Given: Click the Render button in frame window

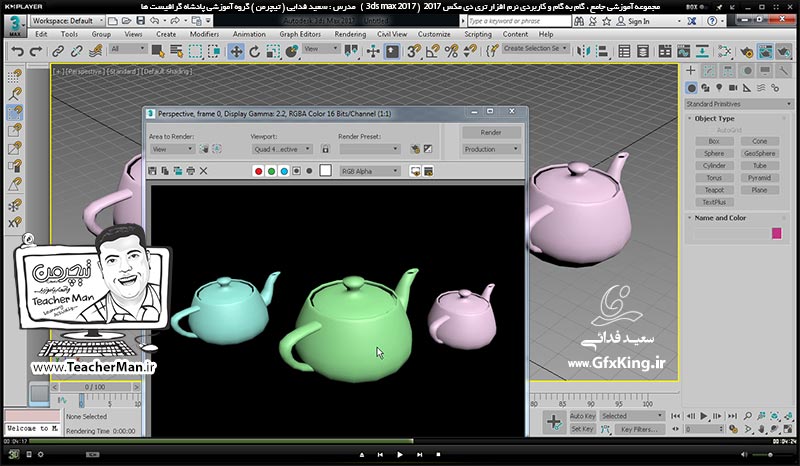Looking at the screenshot, I should [491, 132].
